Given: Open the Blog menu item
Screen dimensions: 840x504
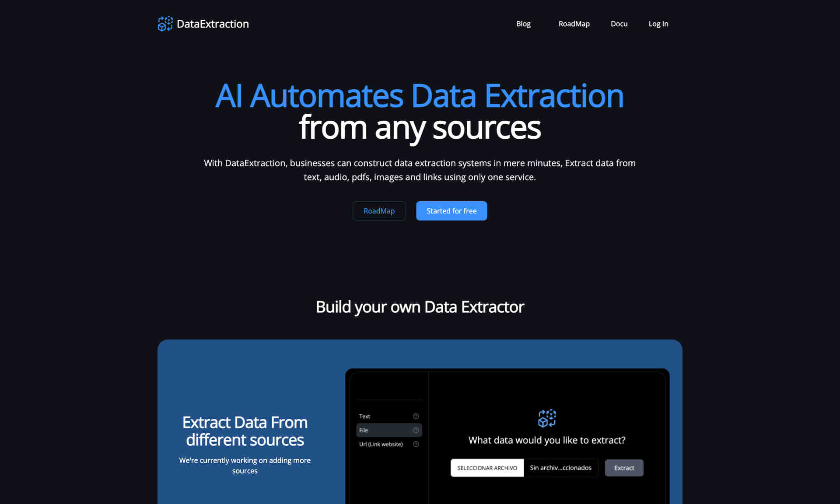Looking at the screenshot, I should (x=523, y=24).
